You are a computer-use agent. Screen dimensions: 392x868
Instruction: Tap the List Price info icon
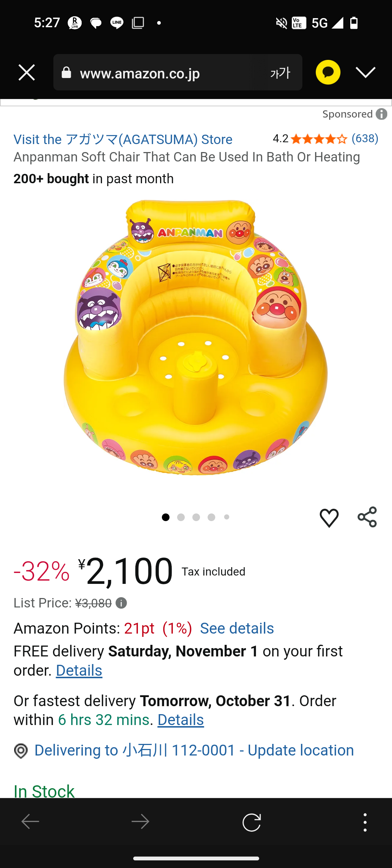121,603
